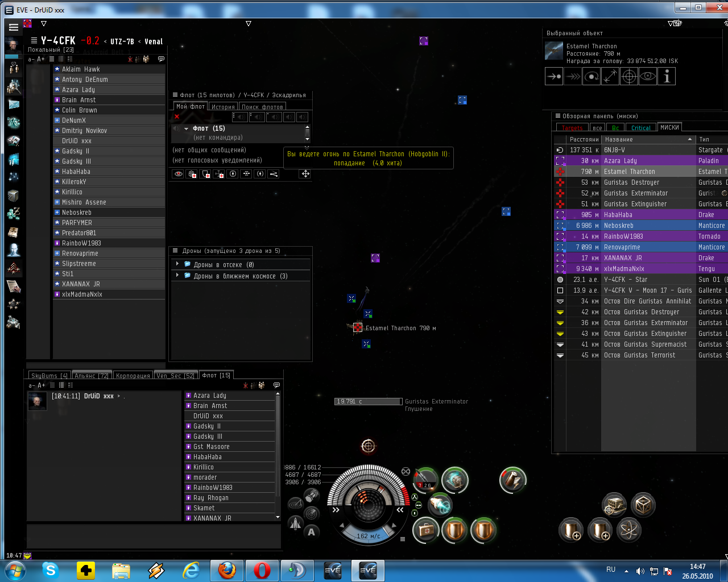Toggle local chat member list display icon

146,59
